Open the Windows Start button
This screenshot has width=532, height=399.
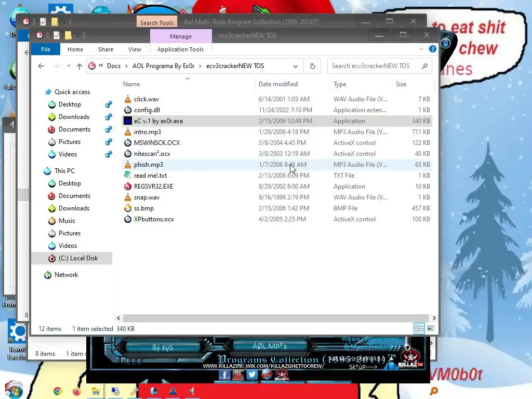14,390
